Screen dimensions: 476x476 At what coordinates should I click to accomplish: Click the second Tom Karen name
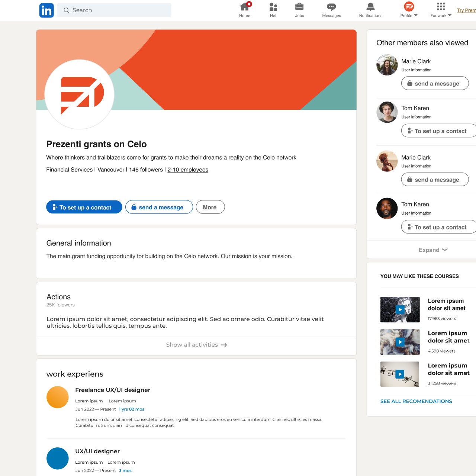click(x=415, y=205)
